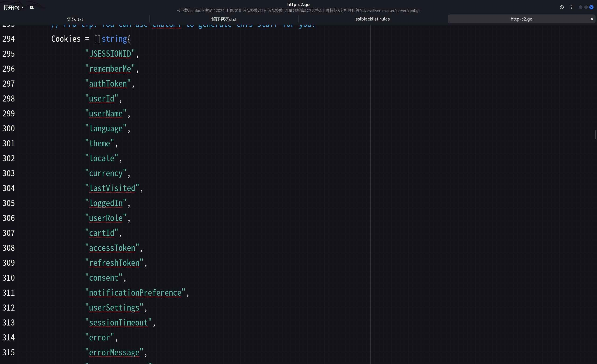Open the sslblacklist.rules tab

click(x=372, y=19)
